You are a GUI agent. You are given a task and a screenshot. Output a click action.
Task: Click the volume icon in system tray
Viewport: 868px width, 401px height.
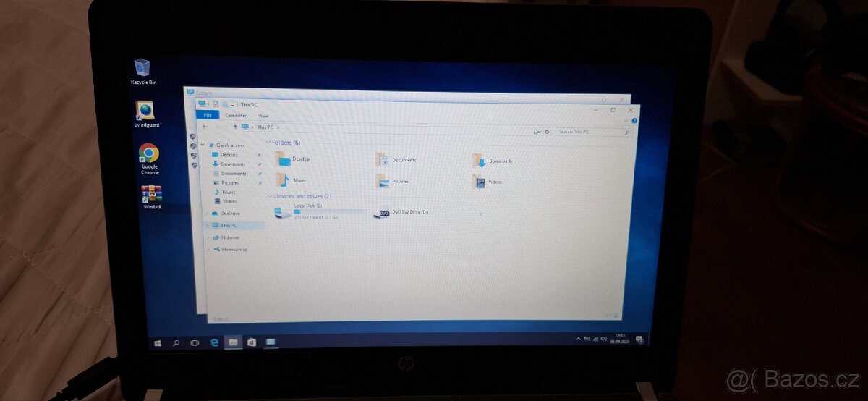pyautogui.click(x=603, y=339)
